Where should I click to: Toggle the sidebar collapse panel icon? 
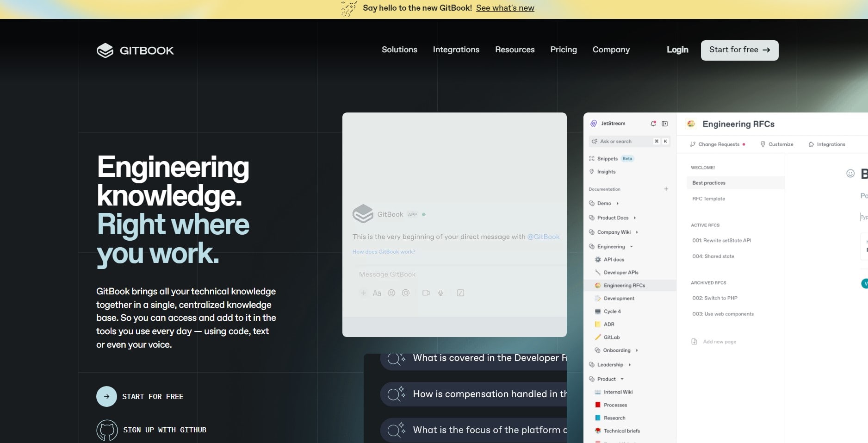click(x=665, y=124)
